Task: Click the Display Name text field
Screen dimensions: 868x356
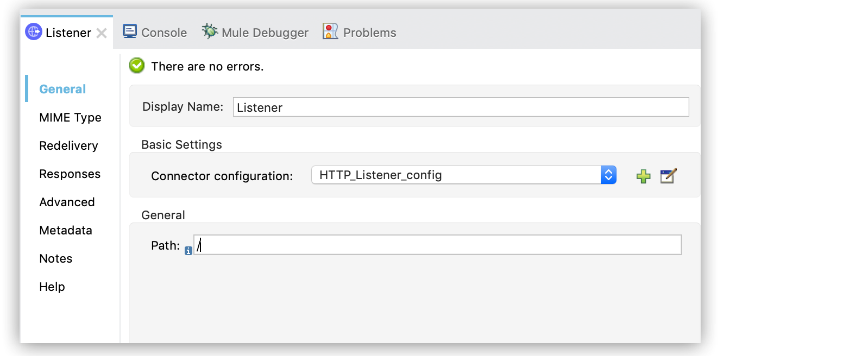Action: click(461, 107)
